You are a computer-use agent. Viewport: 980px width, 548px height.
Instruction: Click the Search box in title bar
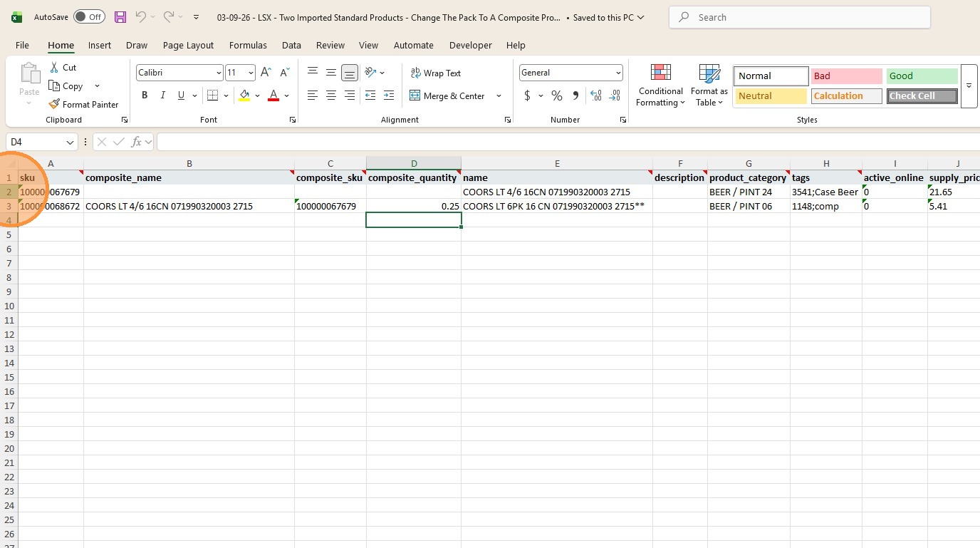pos(800,17)
